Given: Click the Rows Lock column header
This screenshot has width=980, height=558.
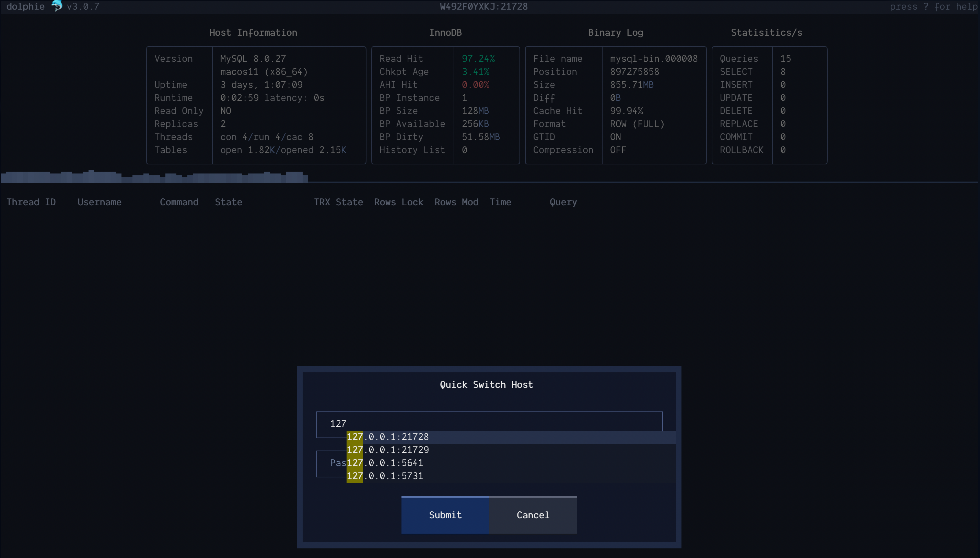Looking at the screenshot, I should coord(398,202).
